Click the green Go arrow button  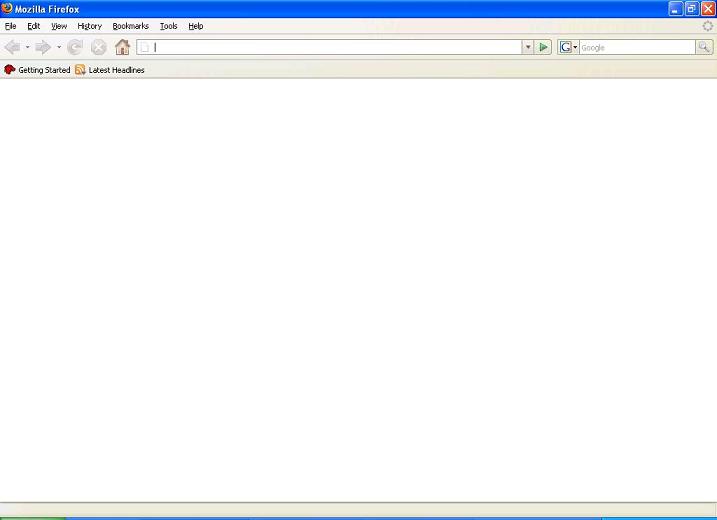click(x=543, y=47)
